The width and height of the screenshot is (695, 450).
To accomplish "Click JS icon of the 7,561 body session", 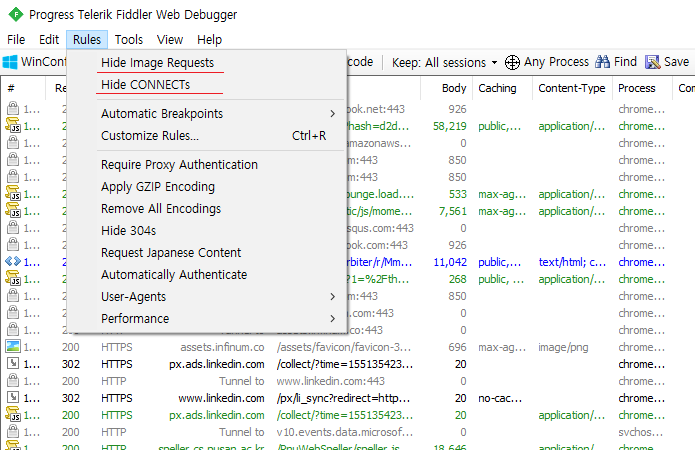I will click(x=13, y=211).
